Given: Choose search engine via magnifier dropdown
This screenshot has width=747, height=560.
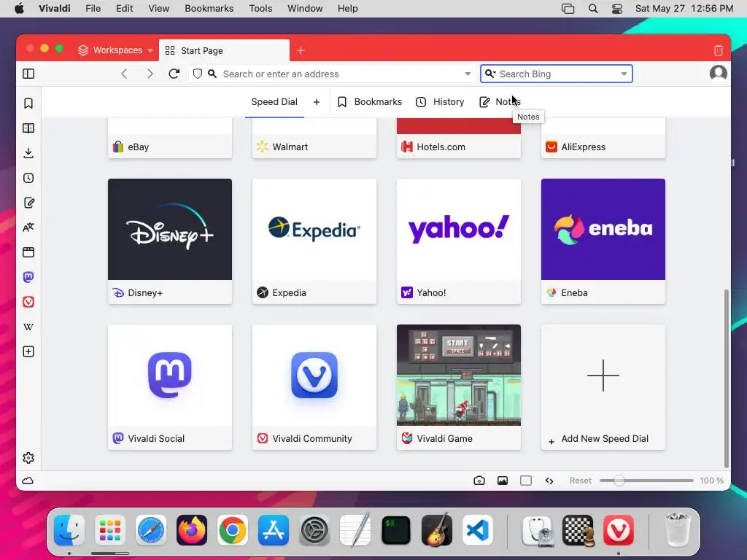Looking at the screenshot, I should [489, 74].
